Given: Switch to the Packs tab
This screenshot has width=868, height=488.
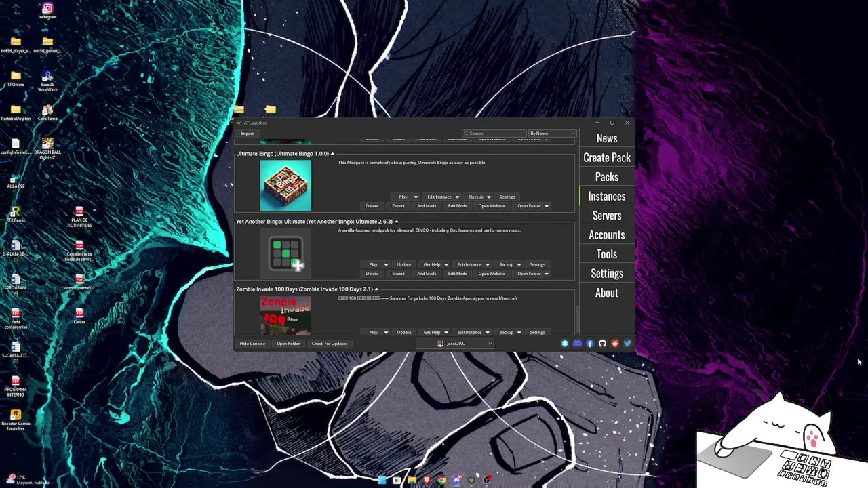Looking at the screenshot, I should click(607, 177).
